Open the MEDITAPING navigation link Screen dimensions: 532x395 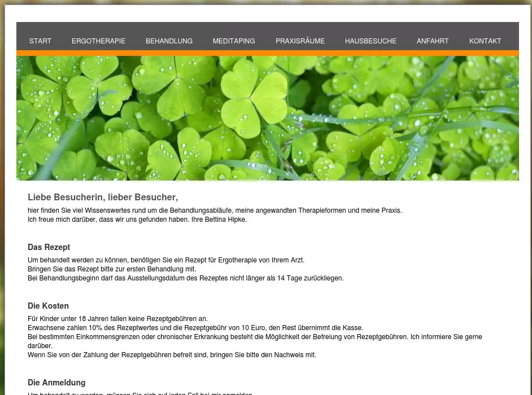tap(234, 41)
